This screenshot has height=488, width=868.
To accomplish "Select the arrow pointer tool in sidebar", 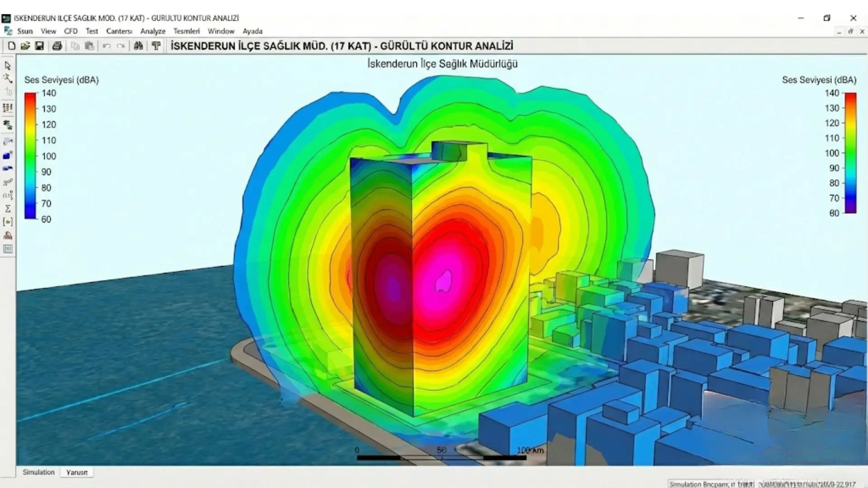I will [8, 66].
